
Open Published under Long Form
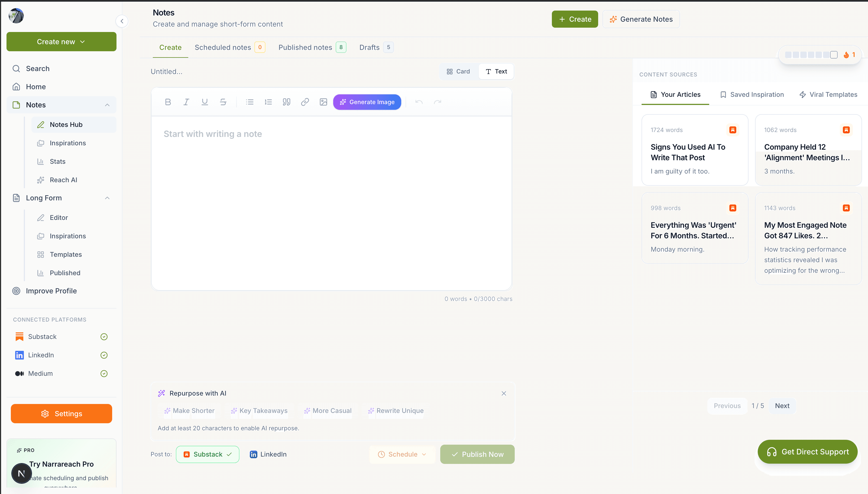(x=74, y=273)
